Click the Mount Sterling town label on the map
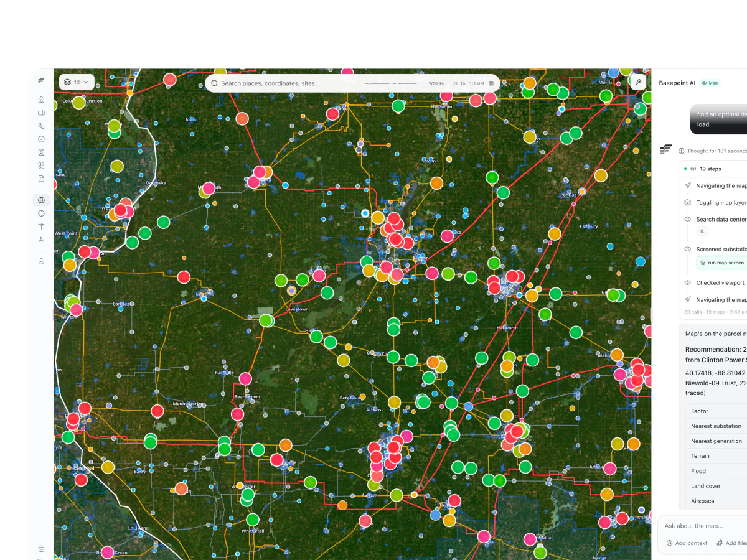This screenshot has height=560, width=747. pyautogui.click(x=188, y=404)
